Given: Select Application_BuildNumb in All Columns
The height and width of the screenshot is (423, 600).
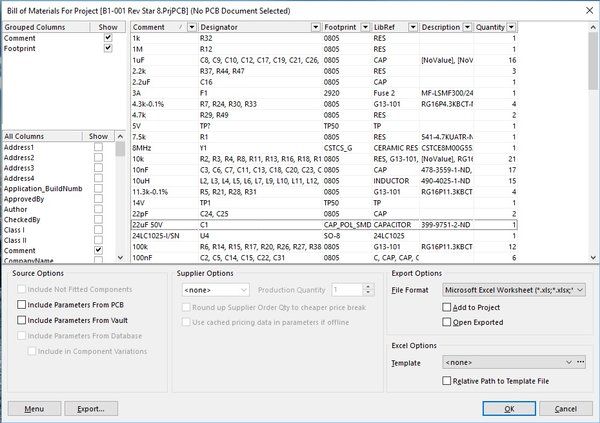Looking at the screenshot, I should (x=43, y=188).
